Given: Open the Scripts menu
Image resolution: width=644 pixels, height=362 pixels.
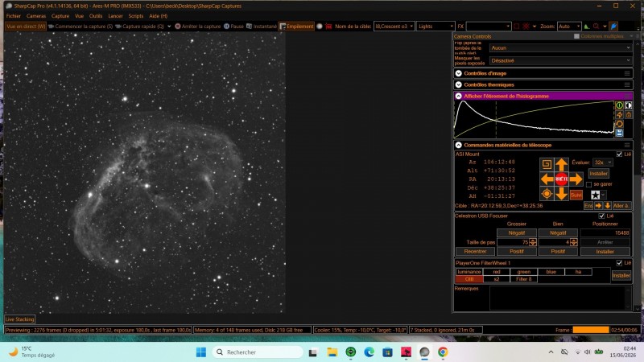Looking at the screenshot, I should click(x=136, y=16).
